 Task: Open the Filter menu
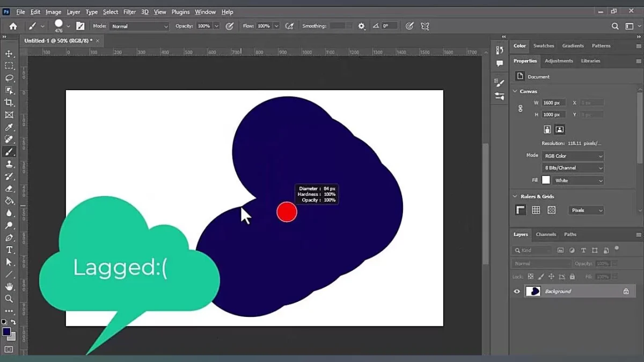pyautogui.click(x=129, y=12)
